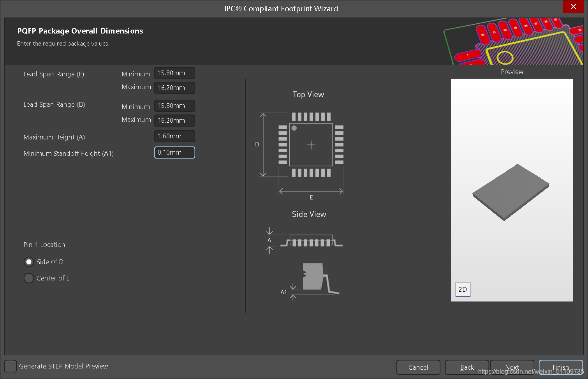The width and height of the screenshot is (588, 379).
Task: Click the Lead Span Range (D) label
Action: 54,104
